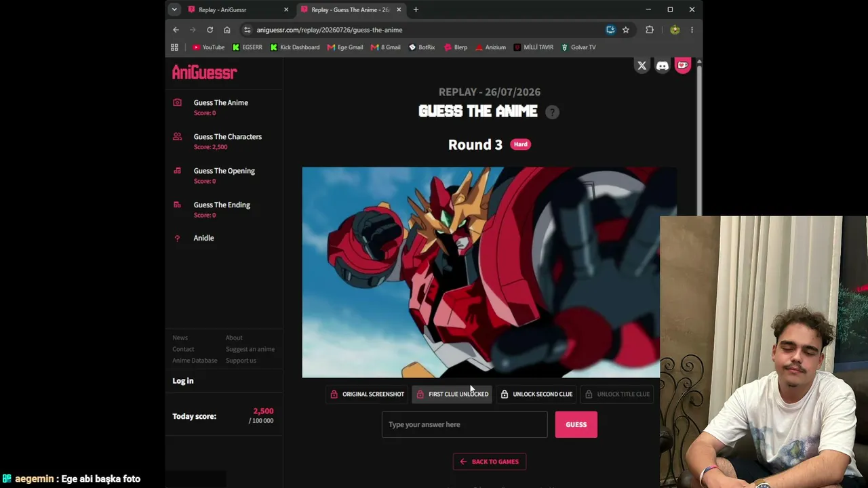Open AniGuessr's Discord server icon
The width and height of the screenshot is (868, 488).
pos(663,66)
